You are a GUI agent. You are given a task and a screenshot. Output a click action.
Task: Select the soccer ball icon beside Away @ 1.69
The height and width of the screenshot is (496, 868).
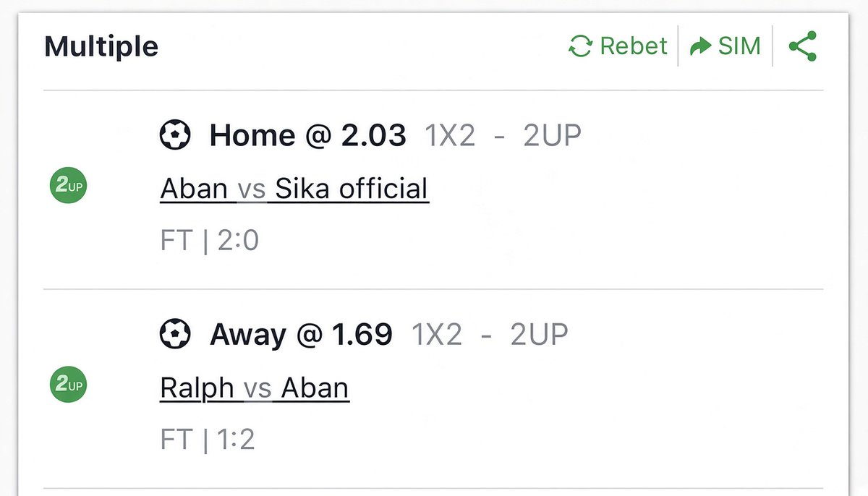click(x=175, y=334)
